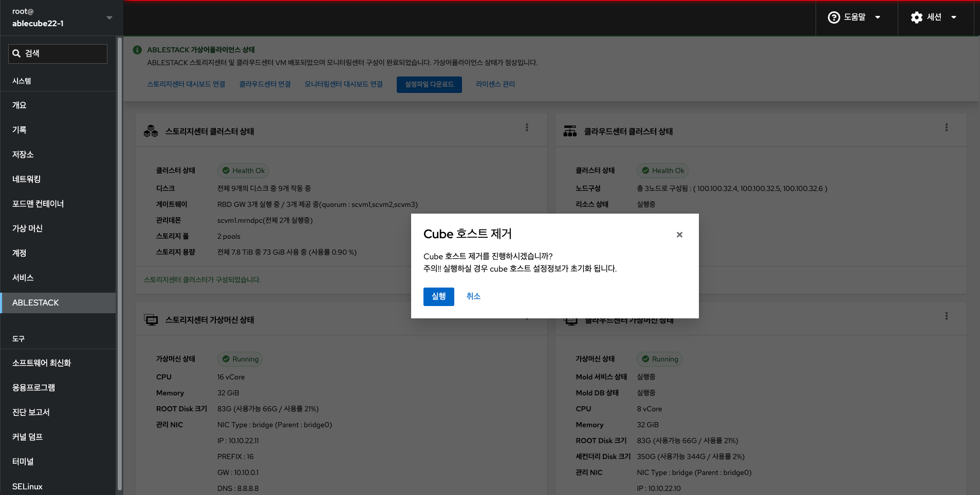This screenshot has height=495, width=980.
Task: Expand the 도움말 dropdown menu
Action: 878,17
